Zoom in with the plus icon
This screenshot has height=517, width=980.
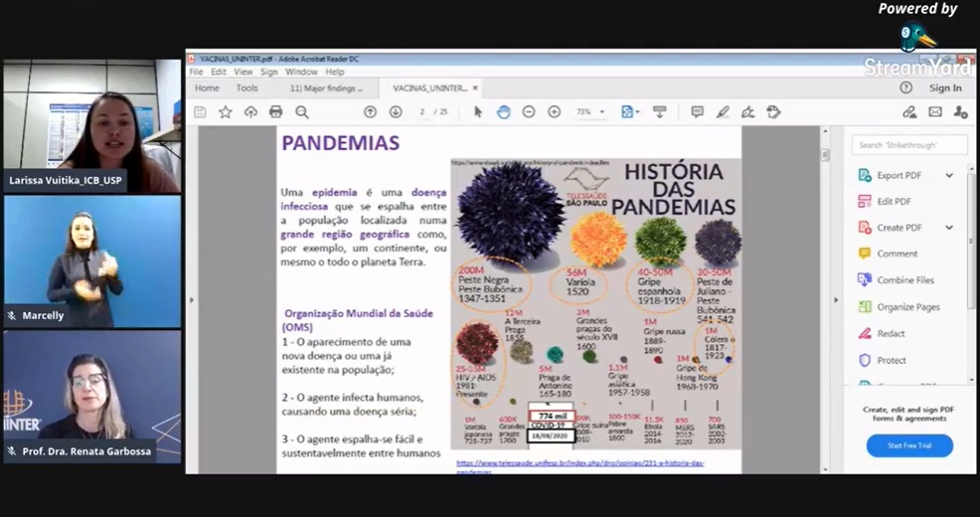[x=555, y=112]
